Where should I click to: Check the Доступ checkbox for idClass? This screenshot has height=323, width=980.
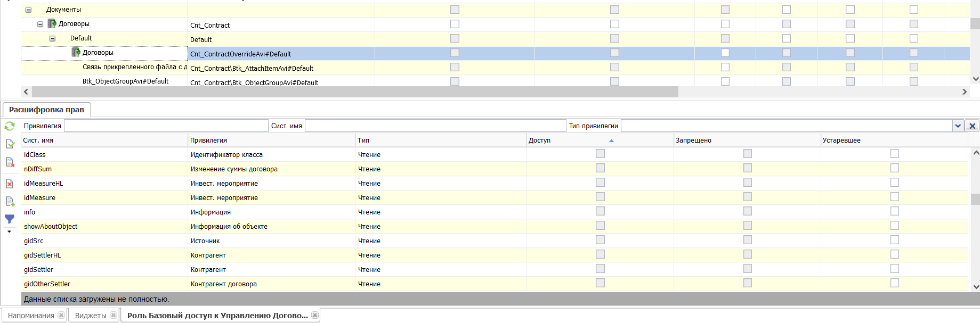click(600, 154)
